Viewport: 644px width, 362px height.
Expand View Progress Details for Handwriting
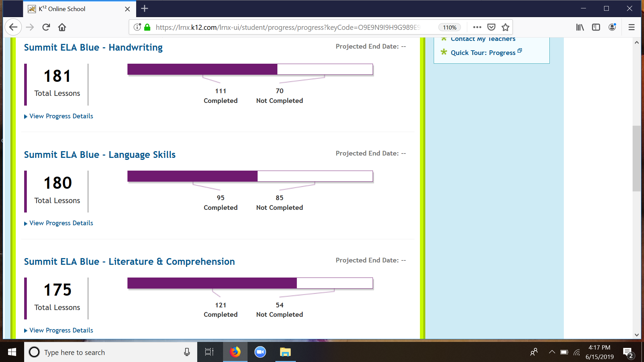pos(59,116)
